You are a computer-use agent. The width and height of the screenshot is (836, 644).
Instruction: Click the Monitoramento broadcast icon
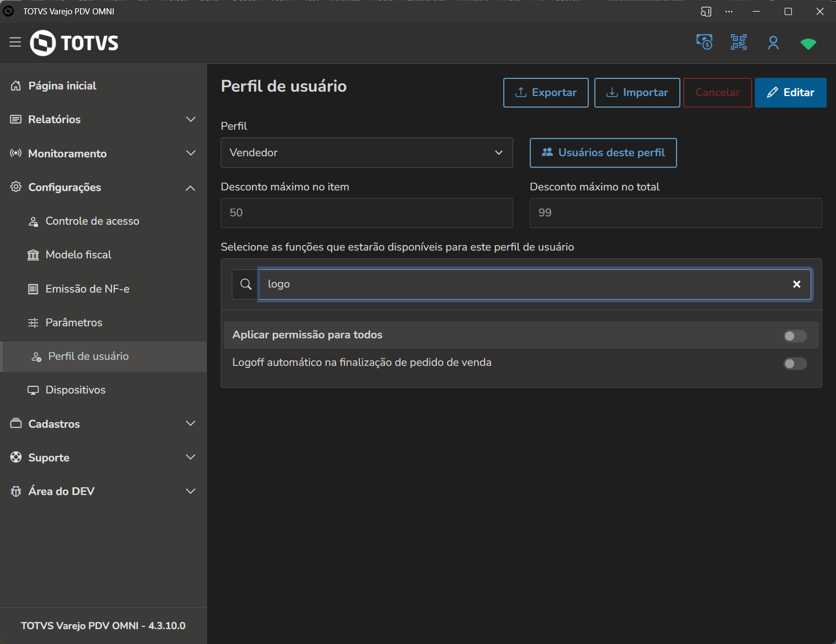pos(16,153)
